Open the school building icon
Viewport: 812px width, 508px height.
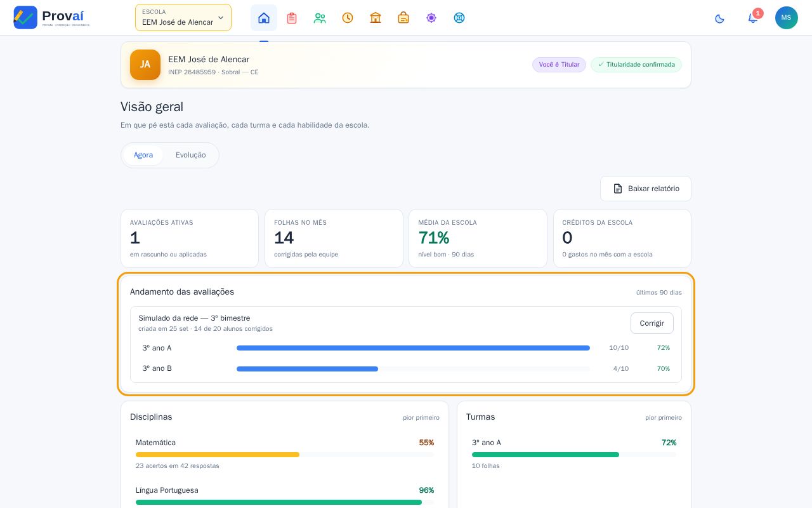pos(376,18)
